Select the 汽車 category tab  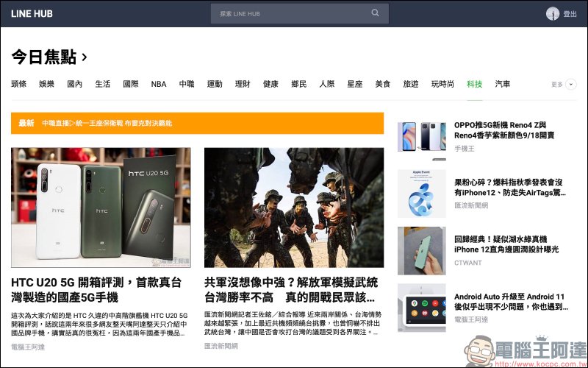(503, 85)
